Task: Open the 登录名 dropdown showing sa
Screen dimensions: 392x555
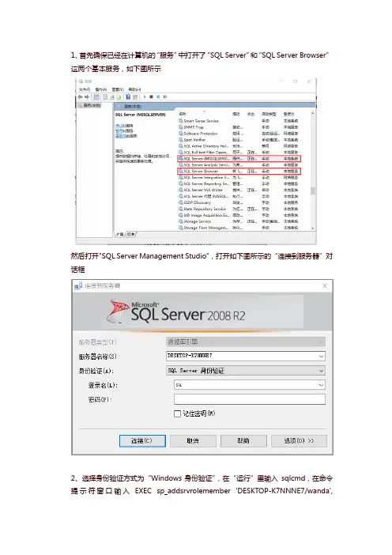Action: (x=250, y=385)
